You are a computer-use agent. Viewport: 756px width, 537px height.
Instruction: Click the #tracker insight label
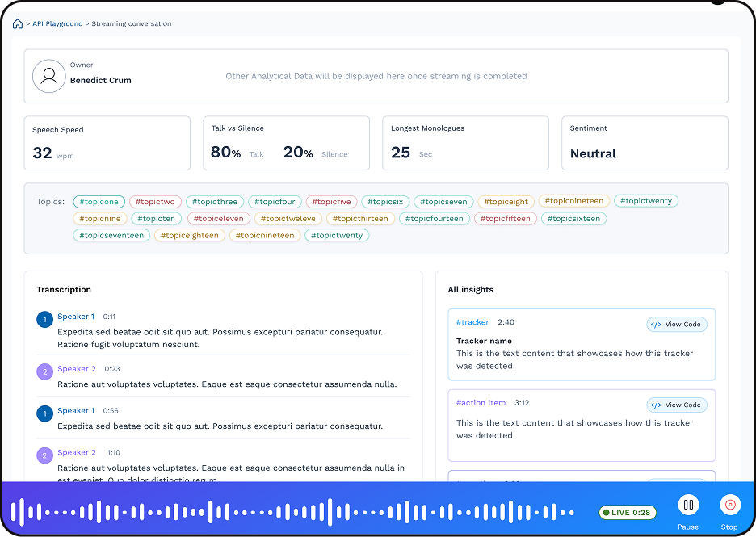coord(472,322)
